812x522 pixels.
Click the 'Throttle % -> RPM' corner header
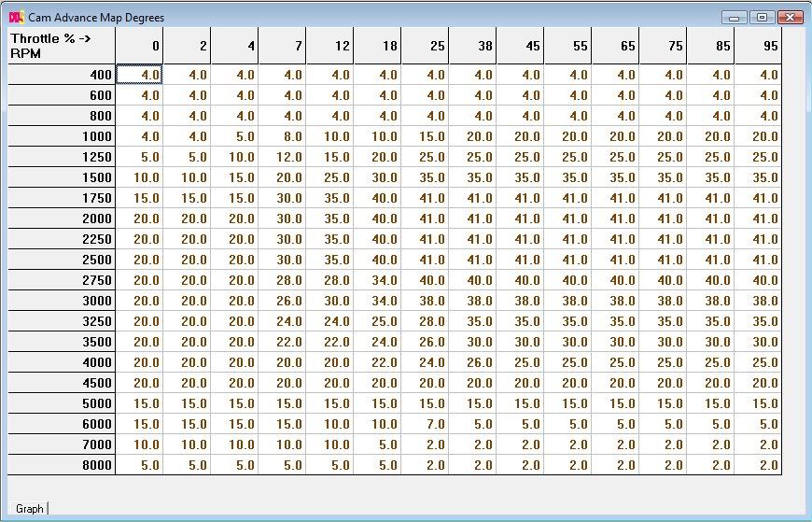(62, 46)
